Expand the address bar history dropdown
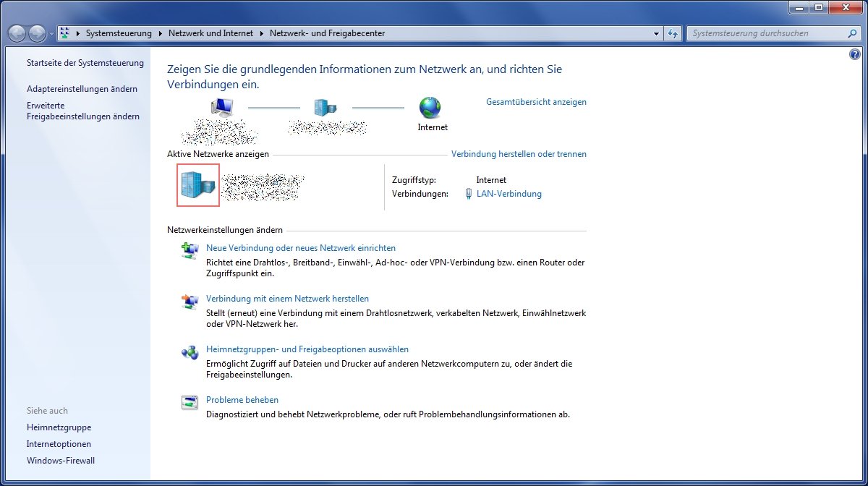The width and height of the screenshot is (868, 486). pos(655,33)
